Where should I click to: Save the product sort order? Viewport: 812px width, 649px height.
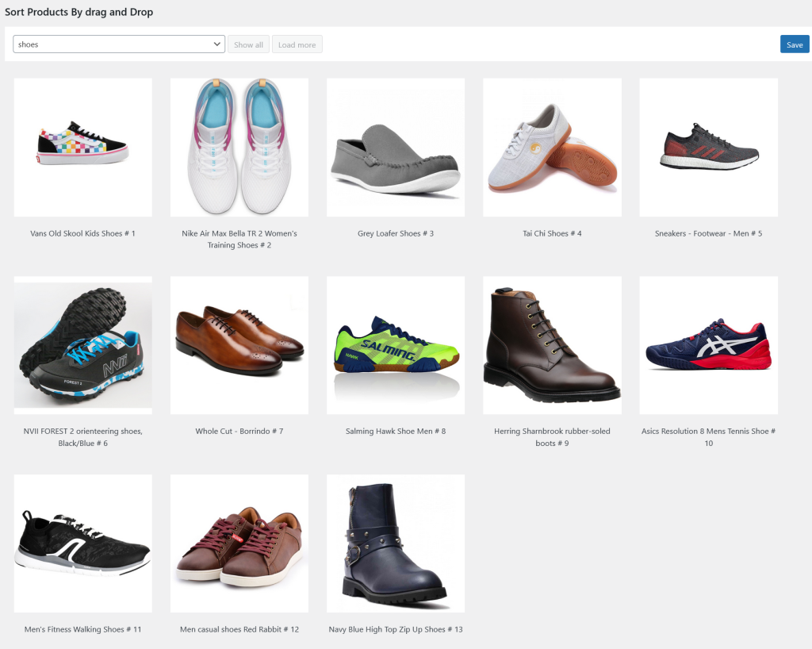(794, 44)
